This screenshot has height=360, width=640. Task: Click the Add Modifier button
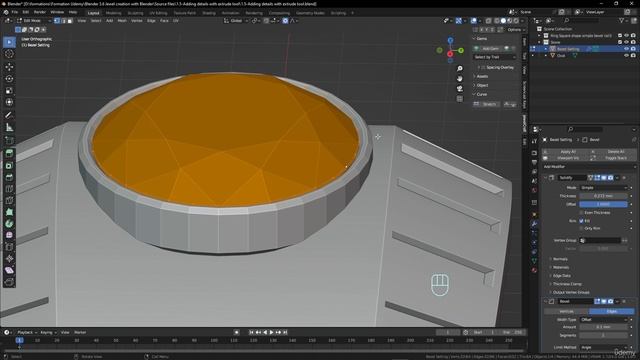589,167
